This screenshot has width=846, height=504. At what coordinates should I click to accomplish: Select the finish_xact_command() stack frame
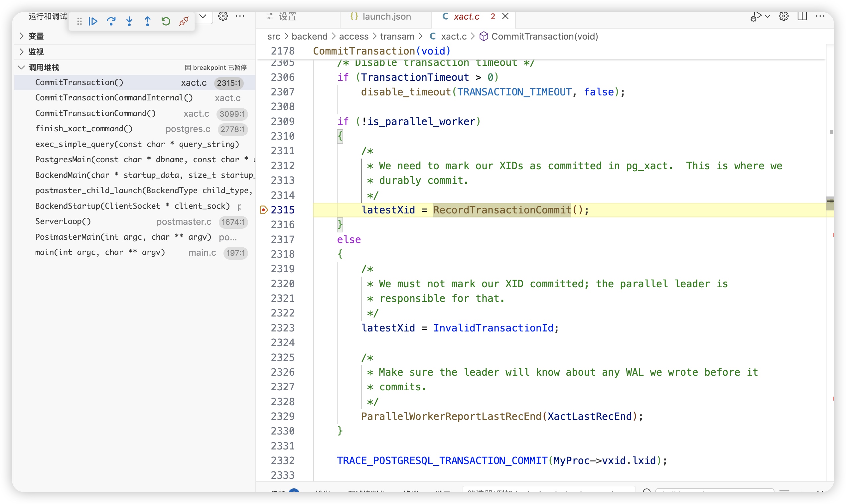tap(84, 129)
